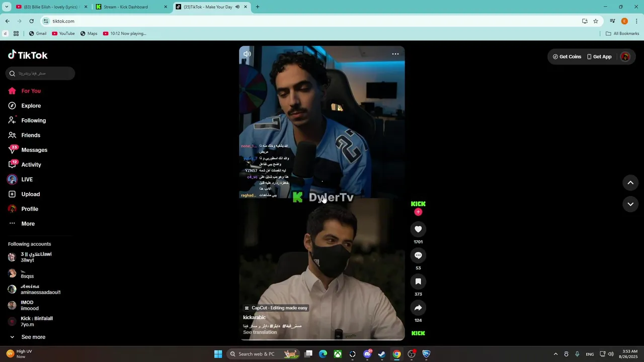Click the TikTok search field
Image resolution: width=644 pixels, height=362 pixels.
[40, 73]
